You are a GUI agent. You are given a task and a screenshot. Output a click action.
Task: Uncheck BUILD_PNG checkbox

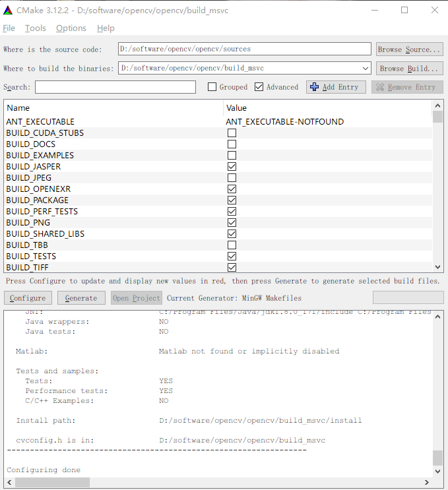point(232,222)
